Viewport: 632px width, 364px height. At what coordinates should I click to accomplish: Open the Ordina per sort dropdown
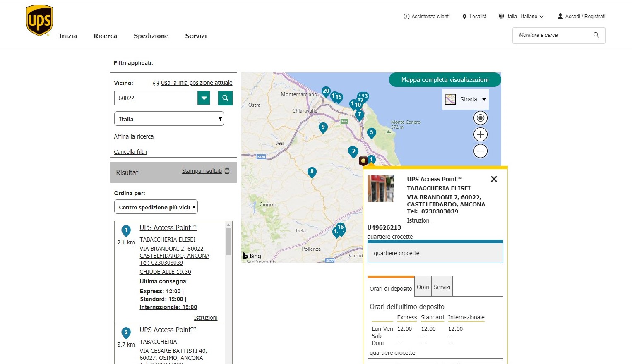tap(156, 207)
